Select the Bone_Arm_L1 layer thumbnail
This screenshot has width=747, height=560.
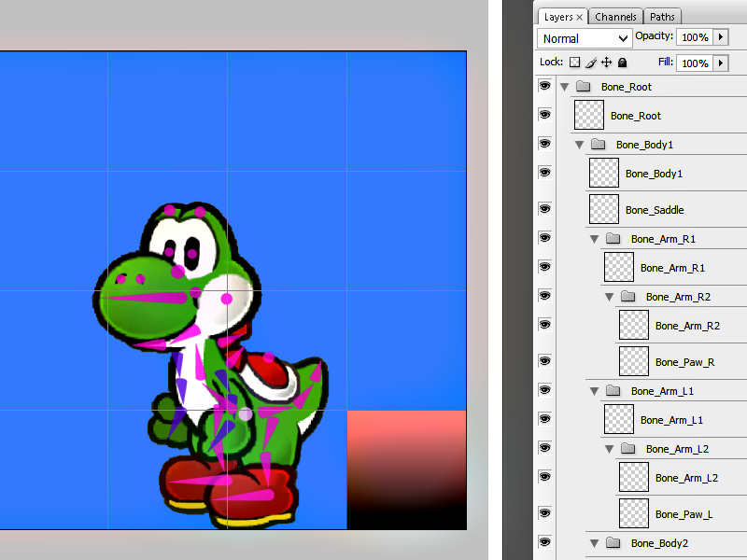pos(619,419)
